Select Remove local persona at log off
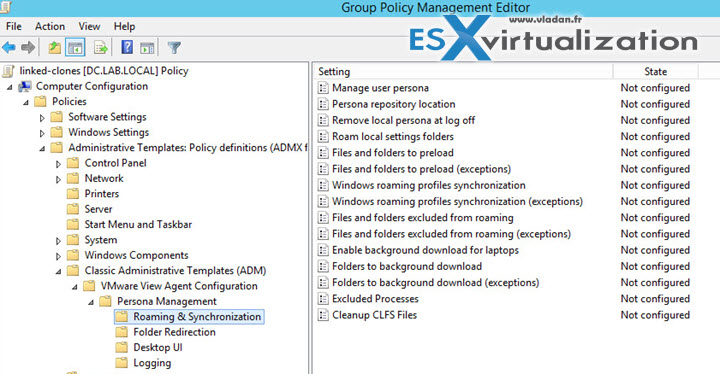720x374 pixels. click(x=403, y=120)
